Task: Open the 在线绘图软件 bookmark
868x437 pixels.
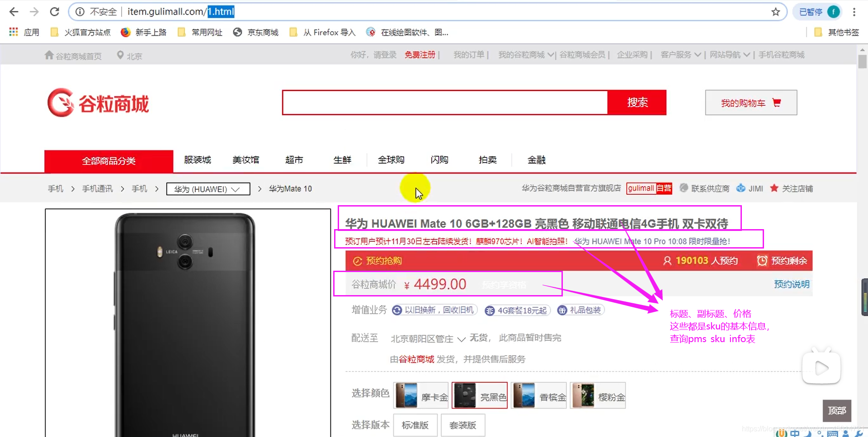Action: coord(407,32)
